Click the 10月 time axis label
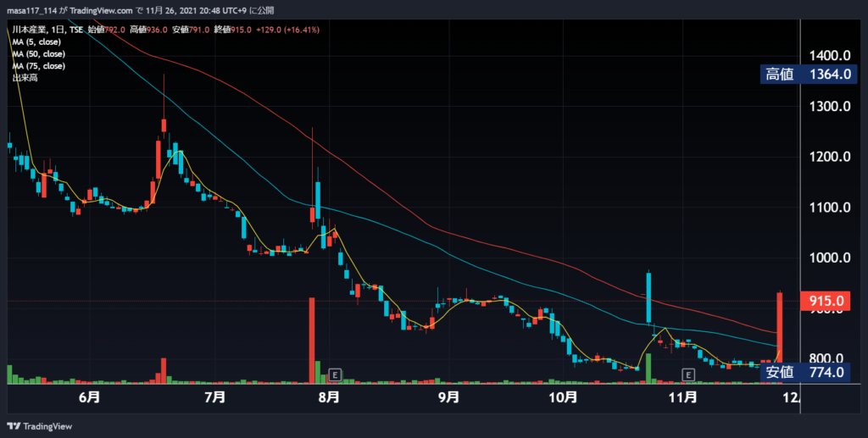The image size is (868, 438). (563, 397)
